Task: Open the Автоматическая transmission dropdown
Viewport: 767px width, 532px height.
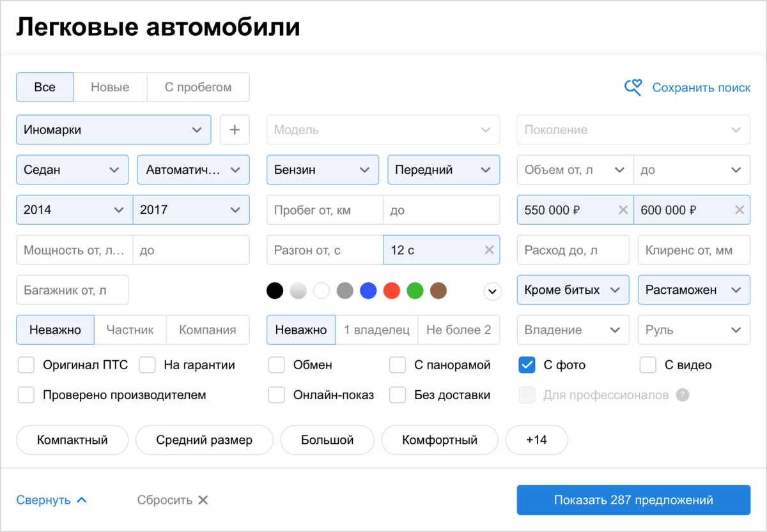Action: coord(194,170)
